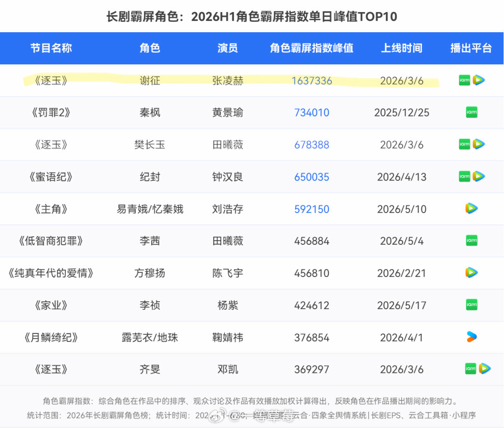Click the iQIYI icon for 《蜜语纪》
Screen dimensions: 504x428
(x=464, y=176)
